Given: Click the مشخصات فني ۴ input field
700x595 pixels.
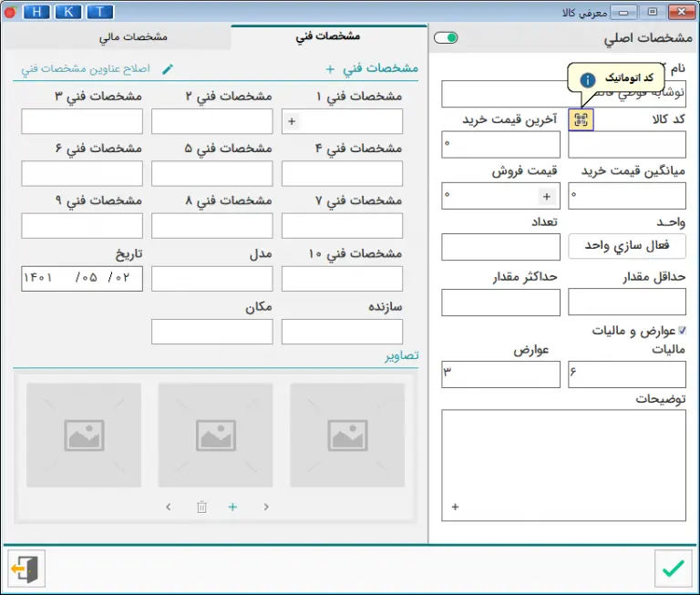Looking at the screenshot, I should click(x=342, y=173).
